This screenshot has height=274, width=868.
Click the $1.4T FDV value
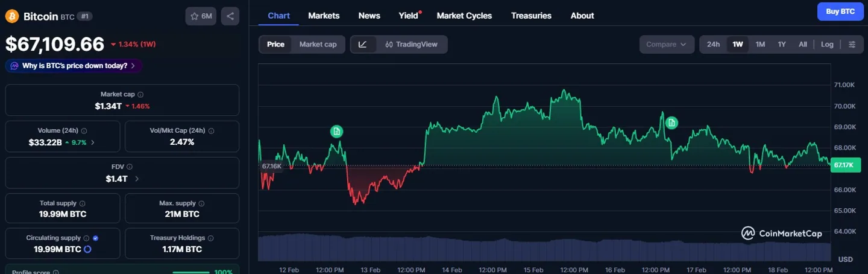118,179
